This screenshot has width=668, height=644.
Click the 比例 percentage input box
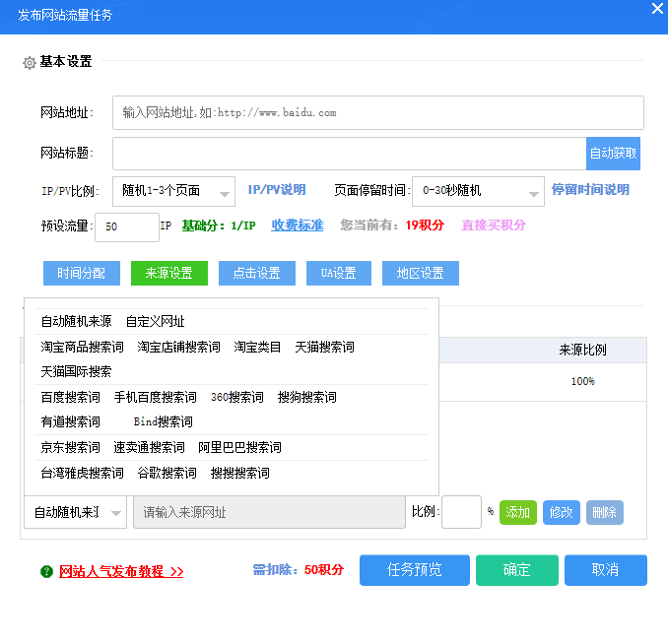(x=461, y=512)
